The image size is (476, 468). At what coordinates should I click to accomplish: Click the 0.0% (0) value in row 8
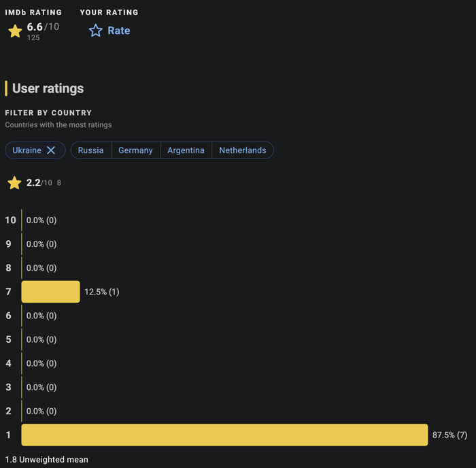click(41, 268)
